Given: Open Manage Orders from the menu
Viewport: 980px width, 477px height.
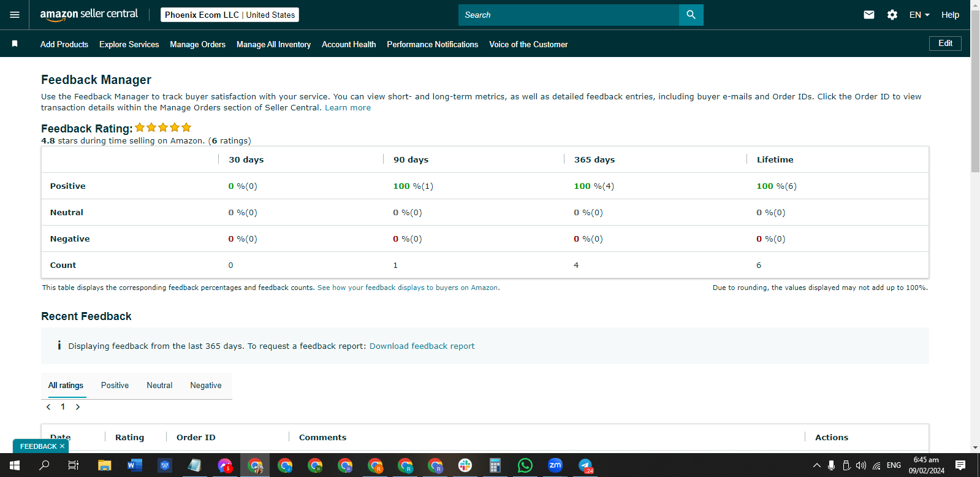Looking at the screenshot, I should click(197, 44).
